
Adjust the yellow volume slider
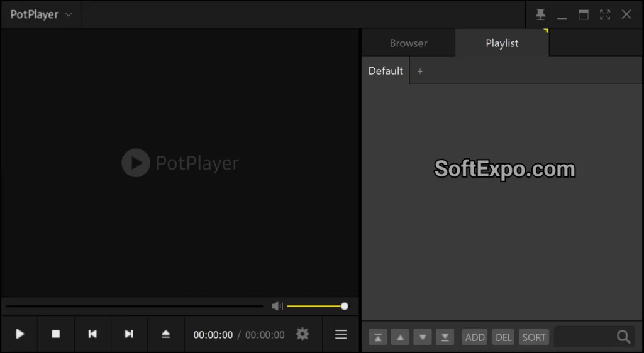(318, 307)
